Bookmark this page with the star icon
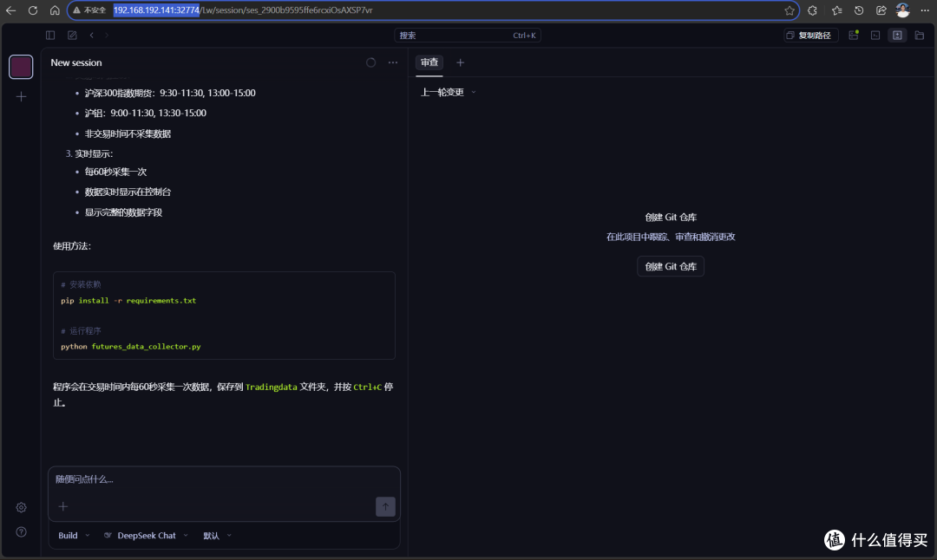This screenshot has height=560, width=937. pyautogui.click(x=790, y=10)
